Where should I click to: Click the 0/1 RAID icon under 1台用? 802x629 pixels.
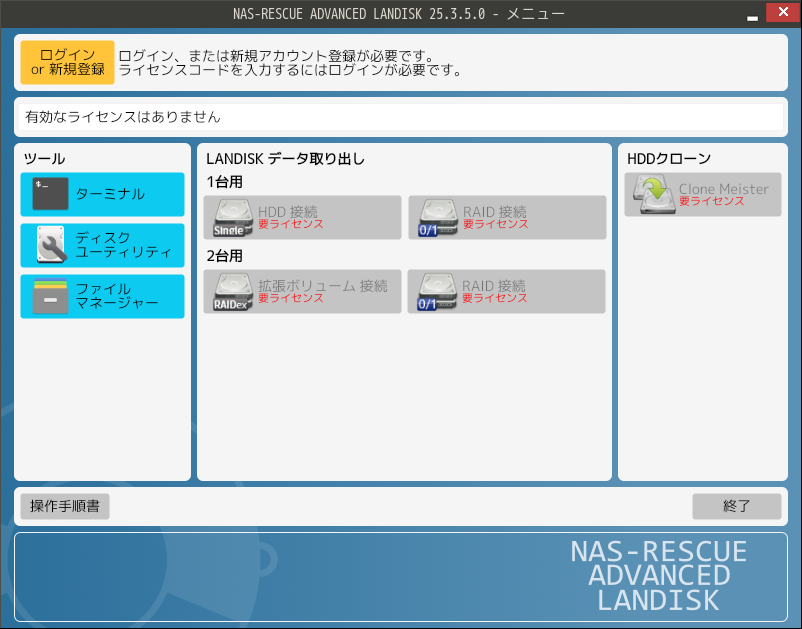(436, 218)
